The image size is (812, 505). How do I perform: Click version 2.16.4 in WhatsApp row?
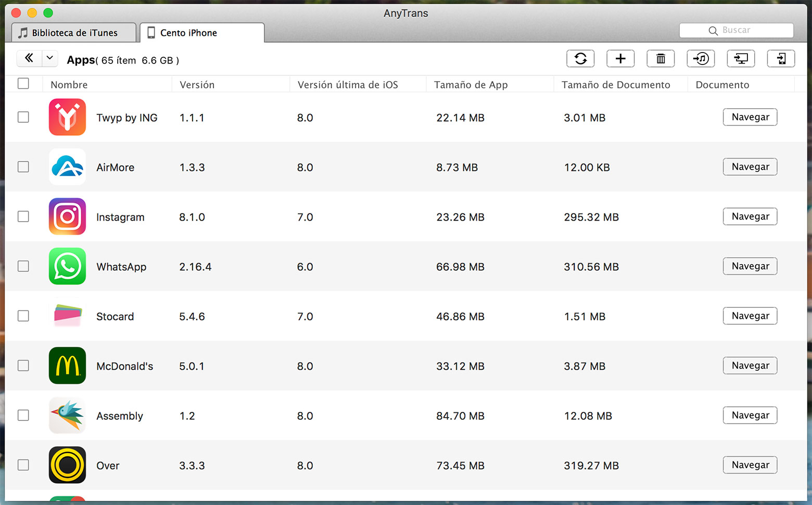[195, 267]
